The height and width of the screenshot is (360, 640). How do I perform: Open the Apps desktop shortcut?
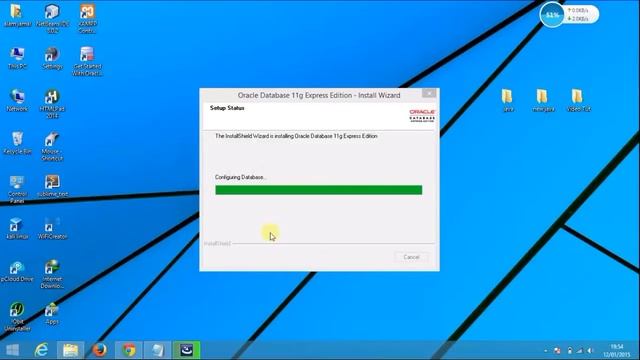[x=52, y=313]
